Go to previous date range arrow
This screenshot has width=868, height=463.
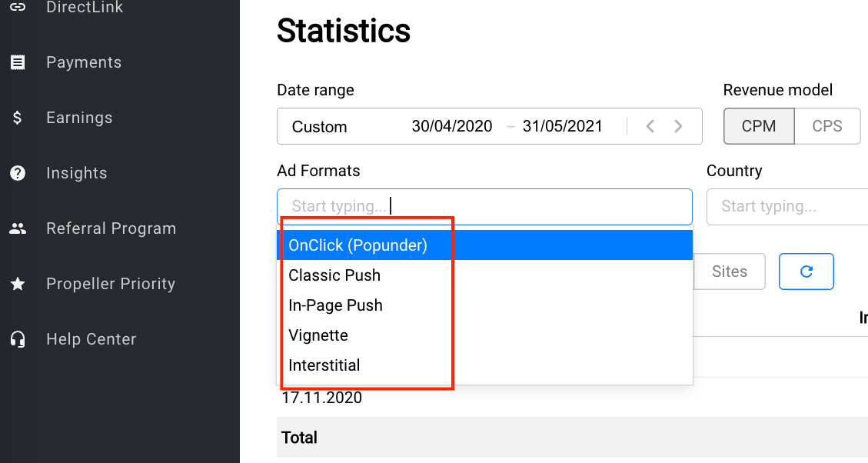650,126
